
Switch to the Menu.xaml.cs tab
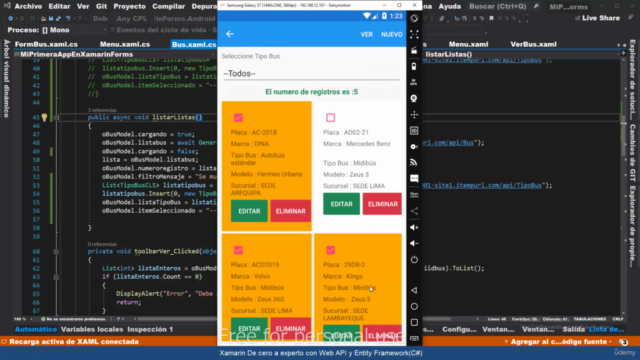(x=125, y=44)
